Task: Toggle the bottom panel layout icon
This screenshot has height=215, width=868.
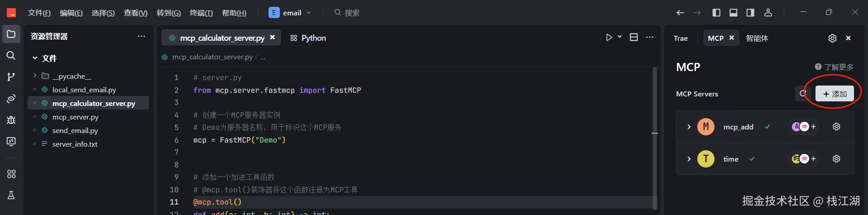Action: (733, 13)
